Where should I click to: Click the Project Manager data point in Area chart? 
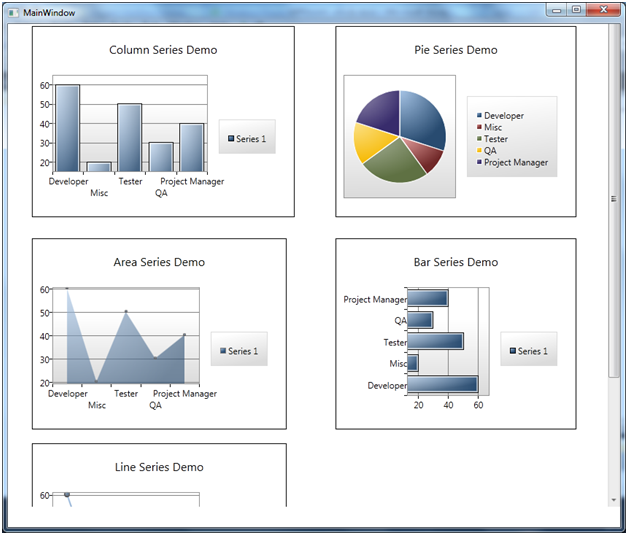coord(184,334)
